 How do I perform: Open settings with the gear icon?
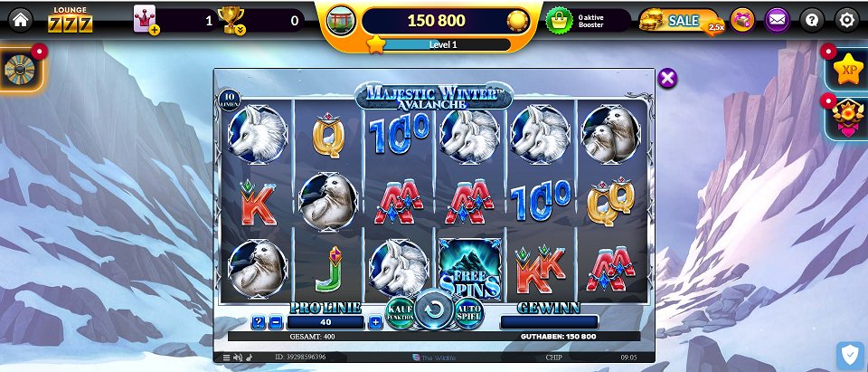(x=846, y=21)
